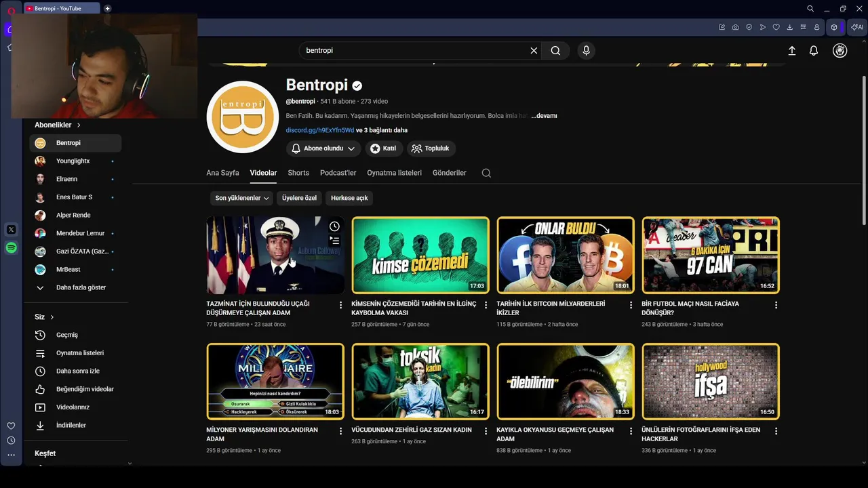The width and height of the screenshot is (868, 488).
Task: Add first video to queue
Action: pos(334,241)
